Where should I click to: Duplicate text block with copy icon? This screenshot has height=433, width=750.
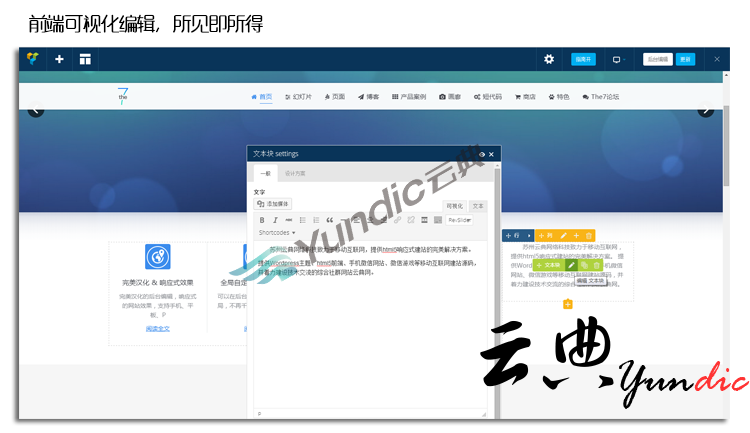click(584, 265)
